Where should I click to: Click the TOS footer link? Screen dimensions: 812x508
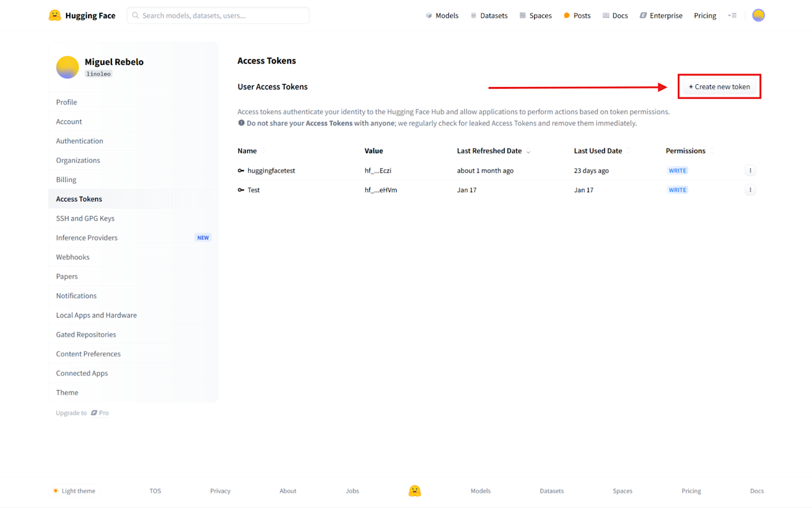[x=155, y=491]
